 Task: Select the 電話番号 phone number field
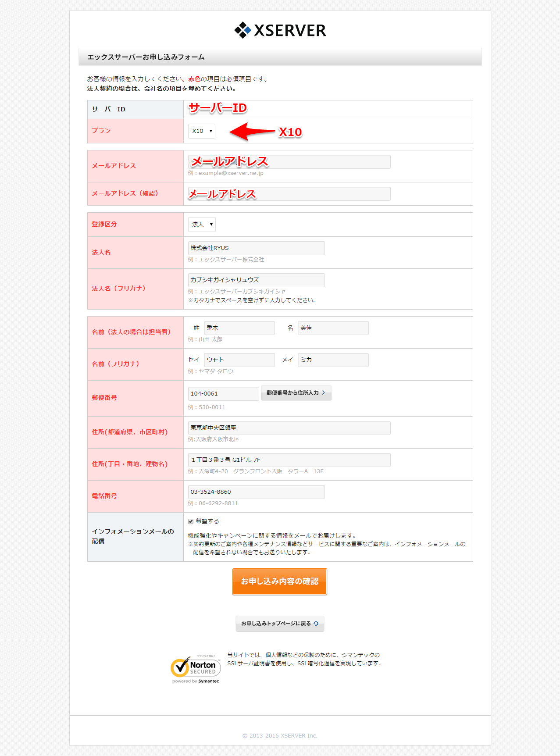pyautogui.click(x=257, y=492)
